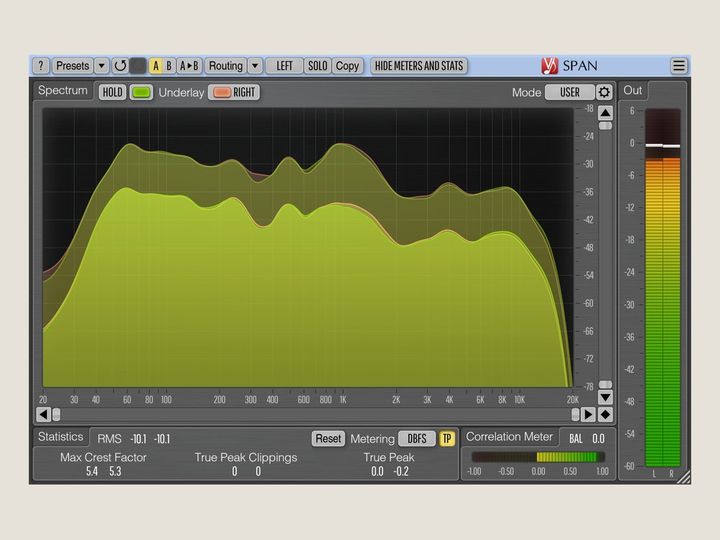Screen dimensions: 720x540
Task: Open the Mode USER selector
Action: pyautogui.click(x=569, y=92)
